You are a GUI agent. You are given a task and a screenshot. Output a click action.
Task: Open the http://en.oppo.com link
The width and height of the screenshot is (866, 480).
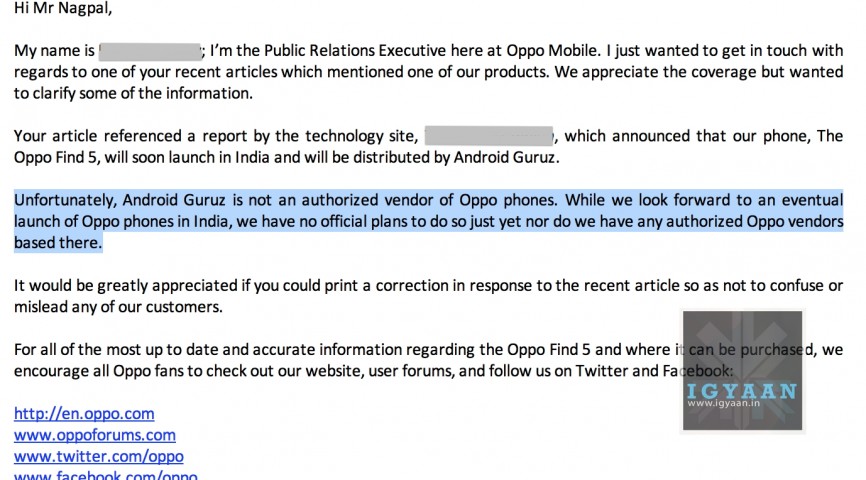pos(84,413)
